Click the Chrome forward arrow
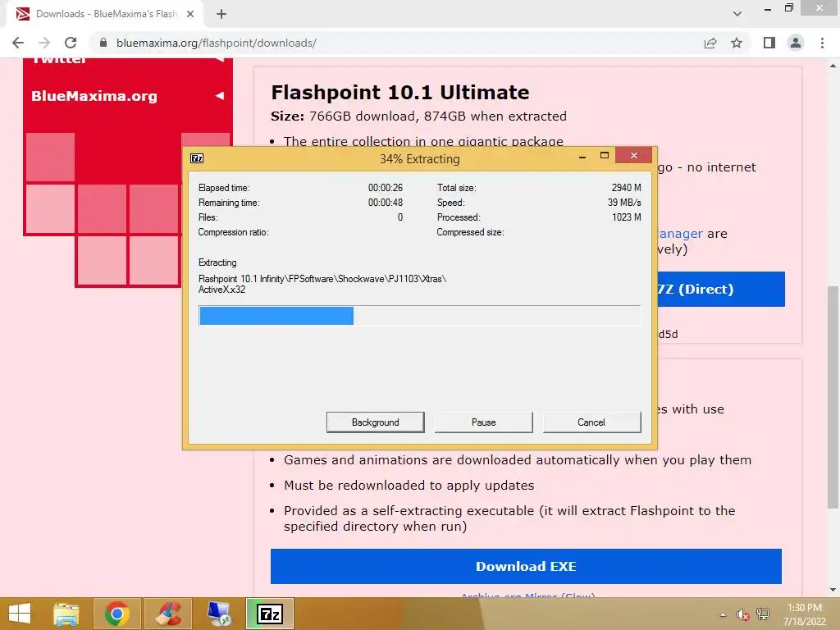 pyautogui.click(x=44, y=43)
